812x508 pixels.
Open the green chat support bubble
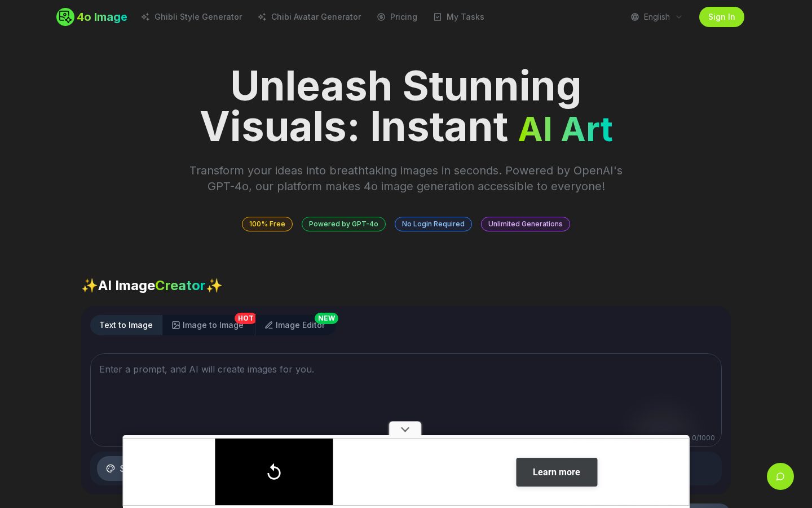click(x=780, y=476)
